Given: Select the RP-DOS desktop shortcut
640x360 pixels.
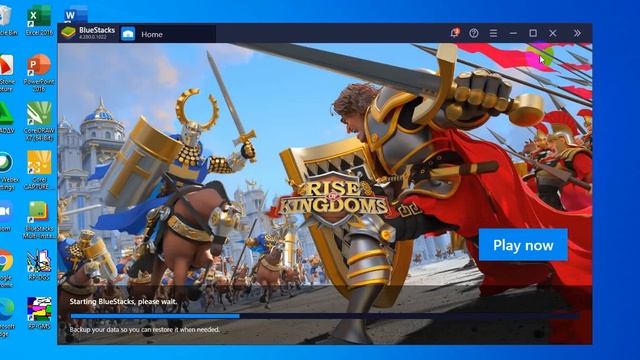Looking at the screenshot, I should click(39, 265).
